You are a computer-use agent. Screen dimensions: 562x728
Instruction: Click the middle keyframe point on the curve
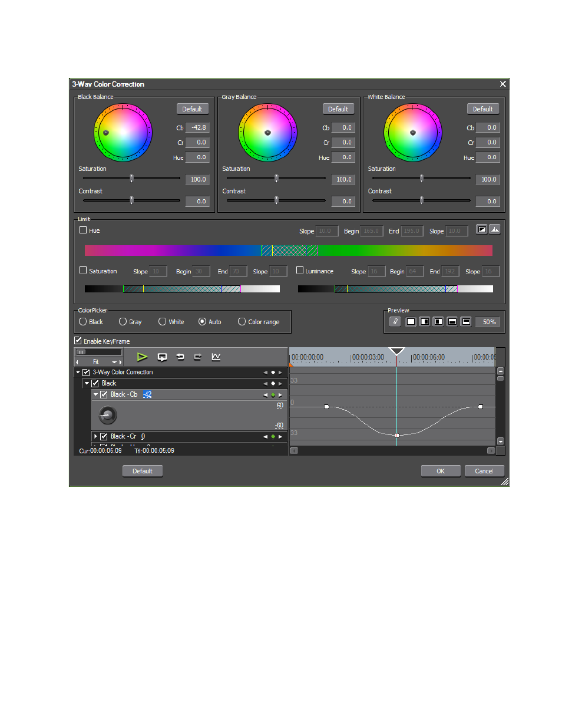[x=397, y=436]
